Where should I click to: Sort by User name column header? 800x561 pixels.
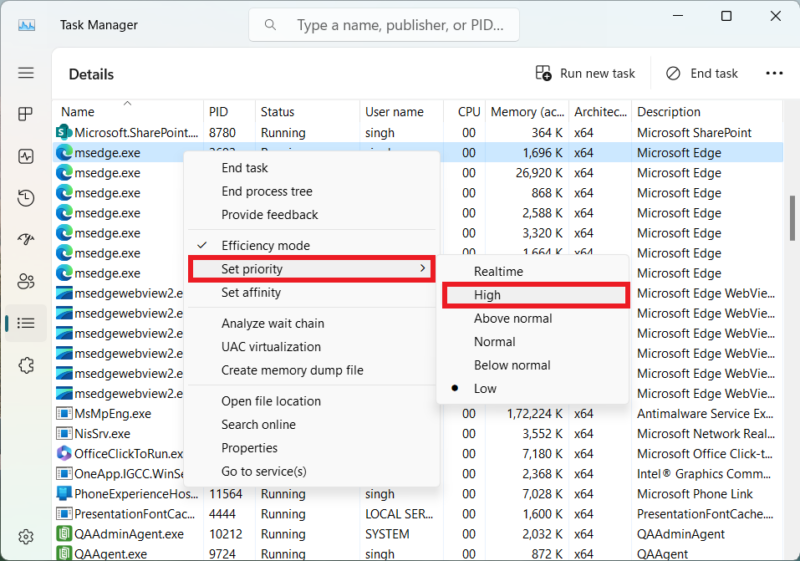pyautogui.click(x=402, y=111)
